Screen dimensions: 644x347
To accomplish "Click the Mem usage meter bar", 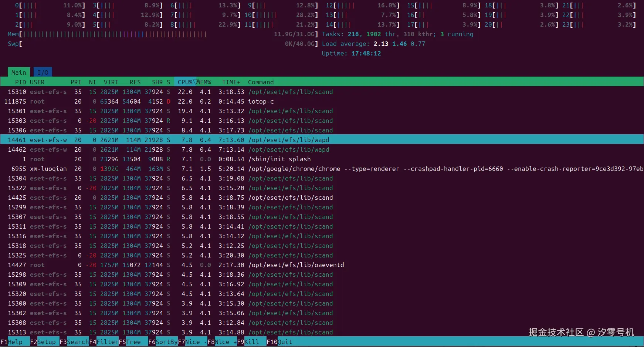I will [163, 34].
